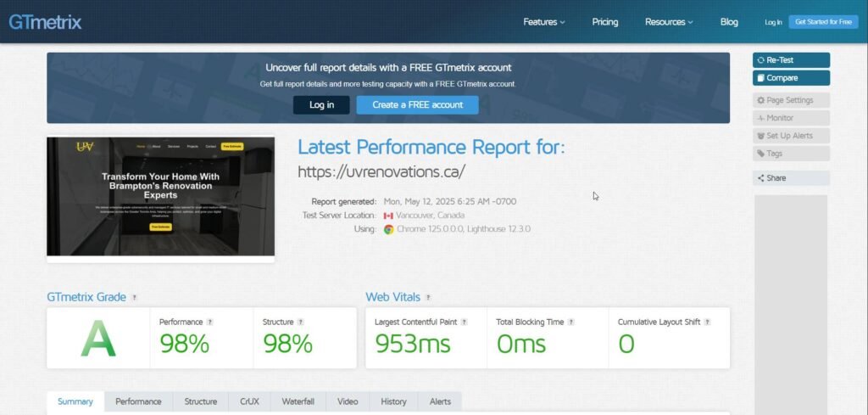Switch to the Performance tab

[138, 401]
